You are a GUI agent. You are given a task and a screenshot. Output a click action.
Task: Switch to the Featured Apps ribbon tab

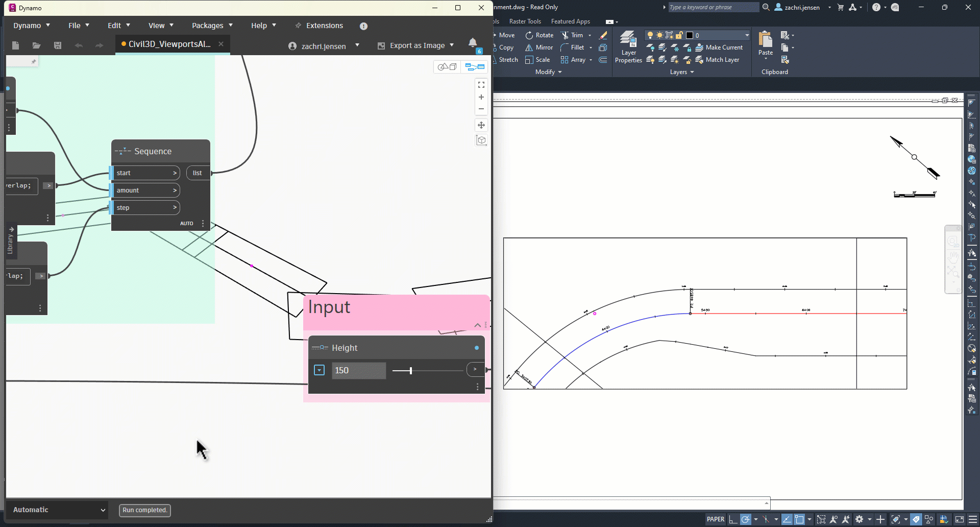point(570,21)
